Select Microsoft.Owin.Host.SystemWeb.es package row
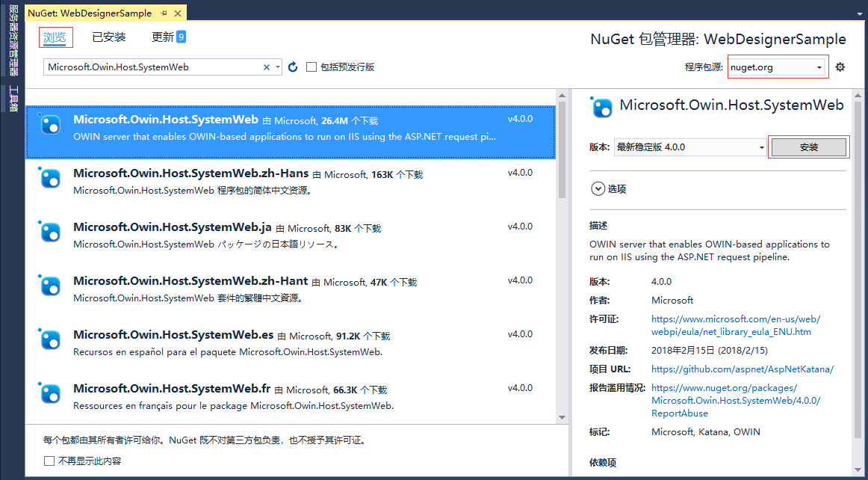The height and width of the screenshot is (480, 868). tap(291, 346)
